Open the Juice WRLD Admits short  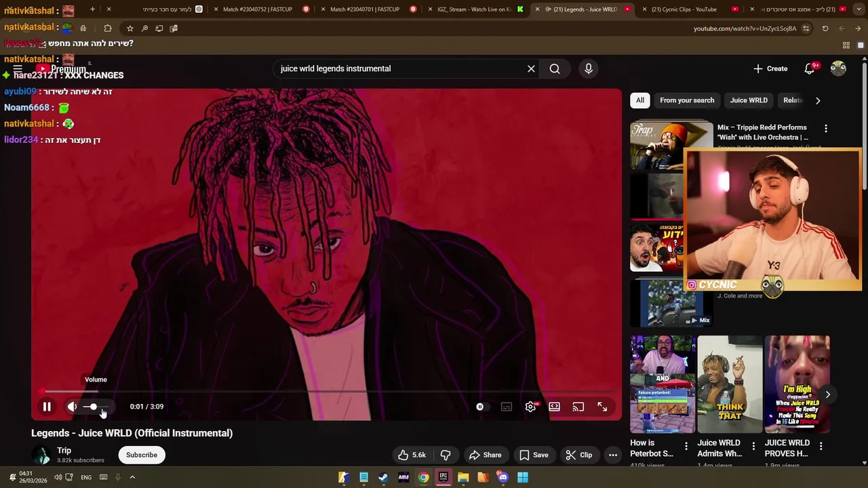[730, 384]
